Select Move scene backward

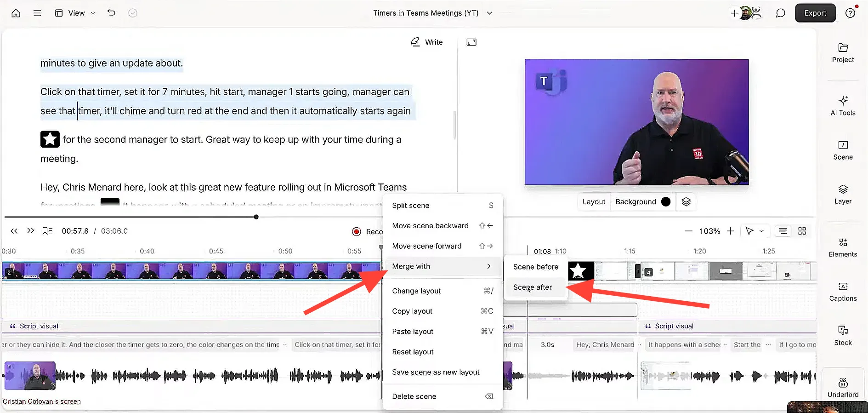(x=442, y=226)
